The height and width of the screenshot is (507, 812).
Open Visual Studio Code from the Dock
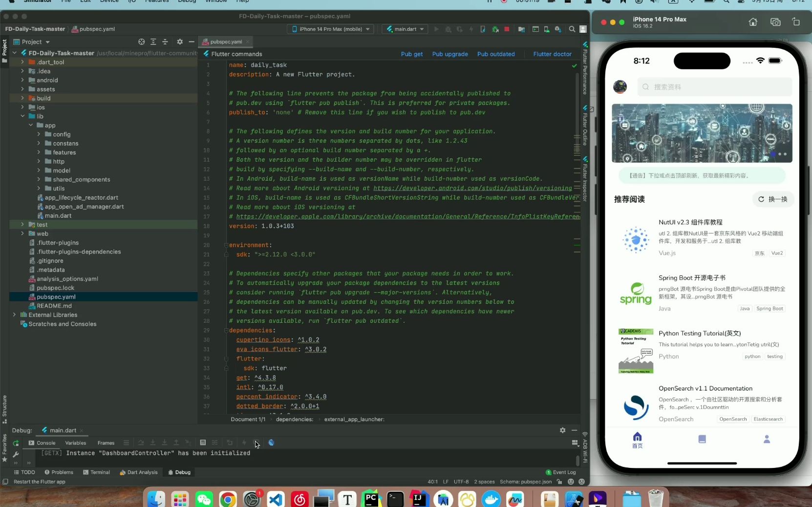(276, 499)
